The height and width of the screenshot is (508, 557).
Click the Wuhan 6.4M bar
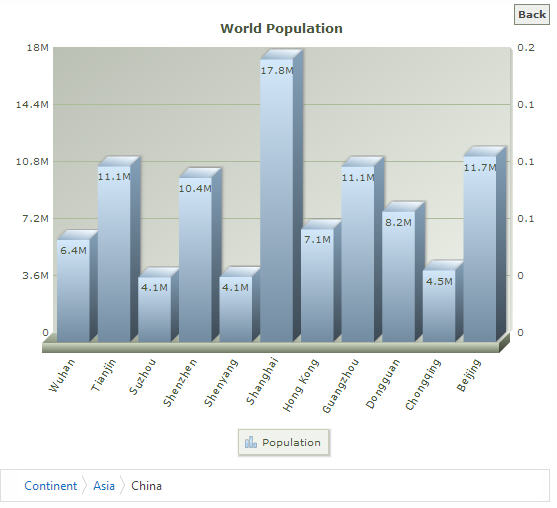click(74, 291)
